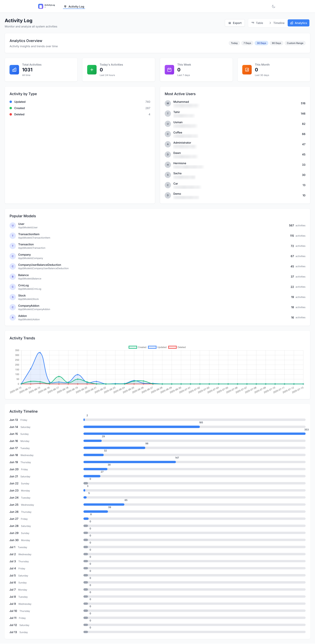Switch to Table view

pos(257,23)
